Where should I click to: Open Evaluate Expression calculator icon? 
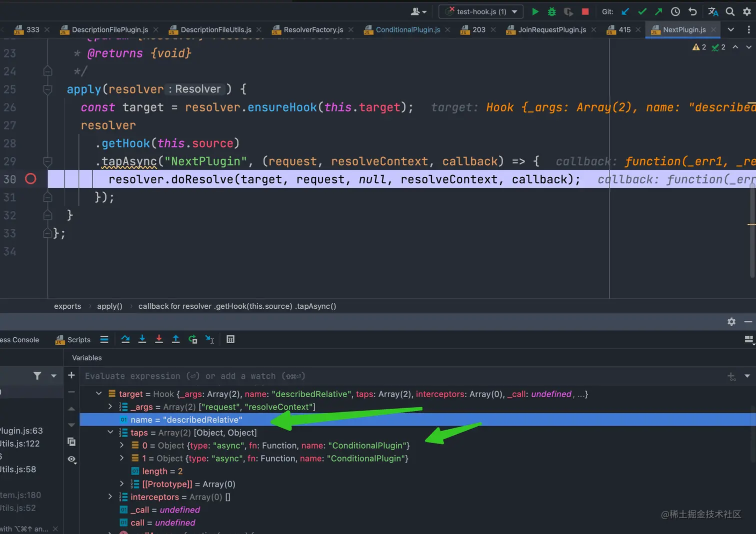point(230,340)
